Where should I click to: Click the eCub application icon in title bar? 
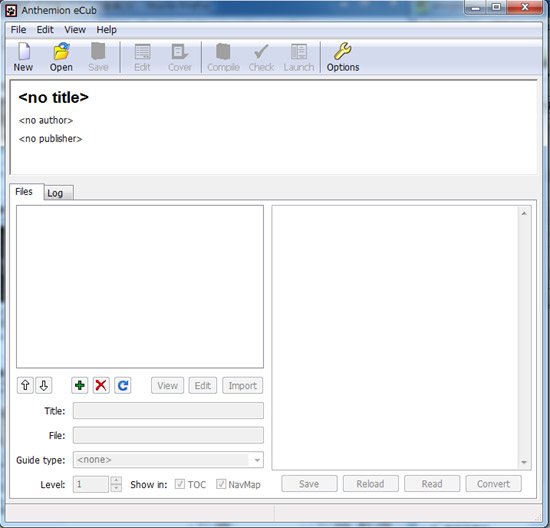pos(11,11)
